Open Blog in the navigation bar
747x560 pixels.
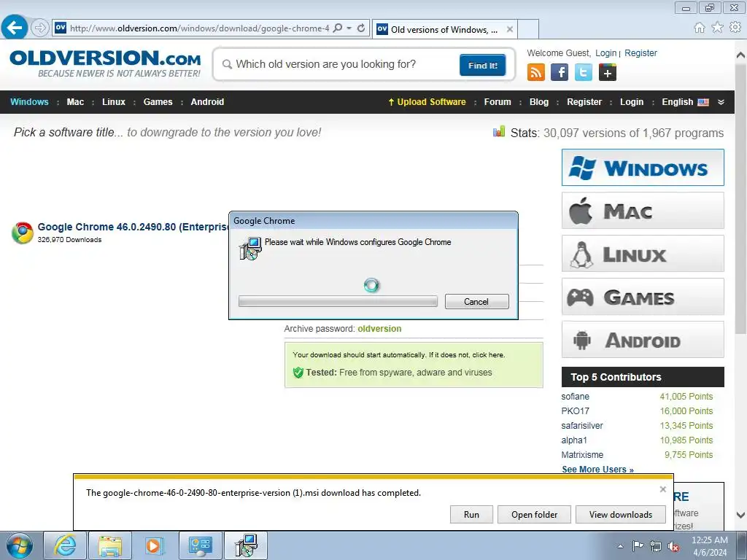tap(539, 102)
